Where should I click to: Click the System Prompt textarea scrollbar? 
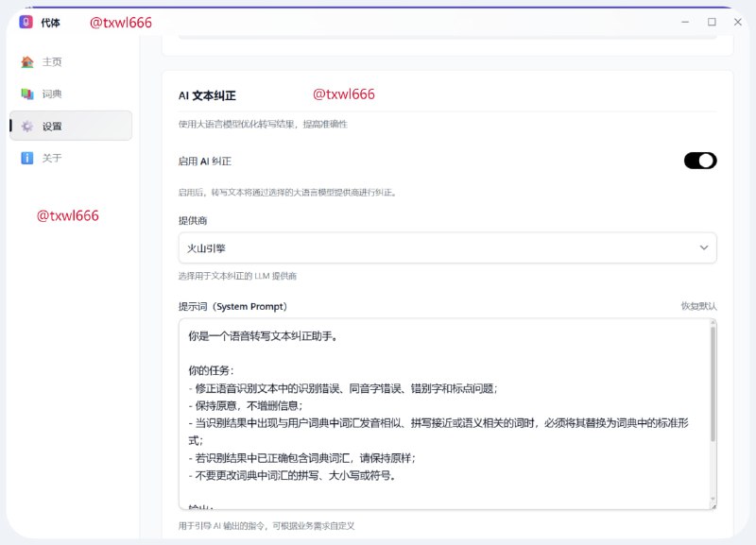(x=713, y=384)
